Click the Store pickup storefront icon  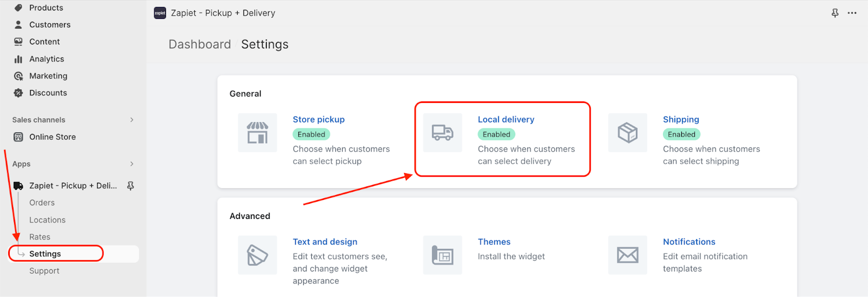point(257,133)
